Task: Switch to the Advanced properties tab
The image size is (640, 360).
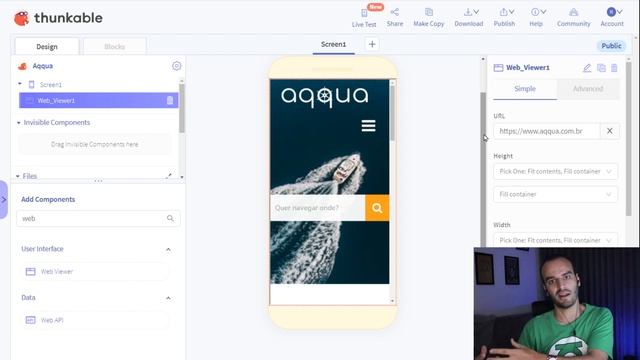Action: pos(588,89)
